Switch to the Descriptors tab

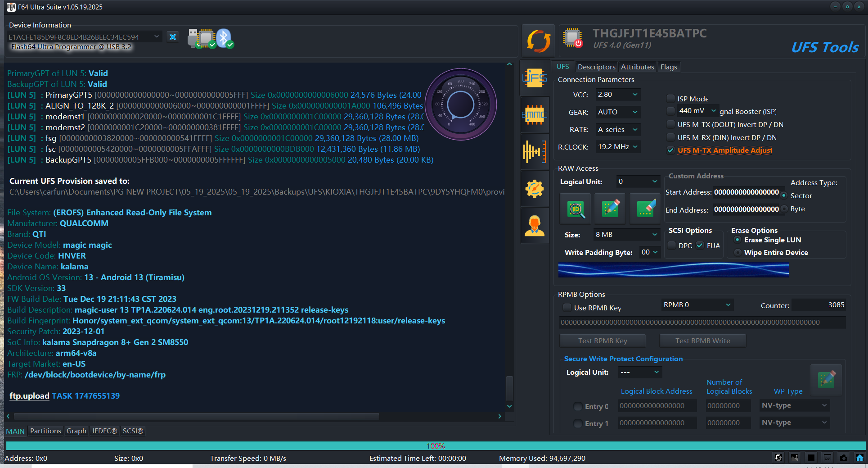pyautogui.click(x=596, y=67)
